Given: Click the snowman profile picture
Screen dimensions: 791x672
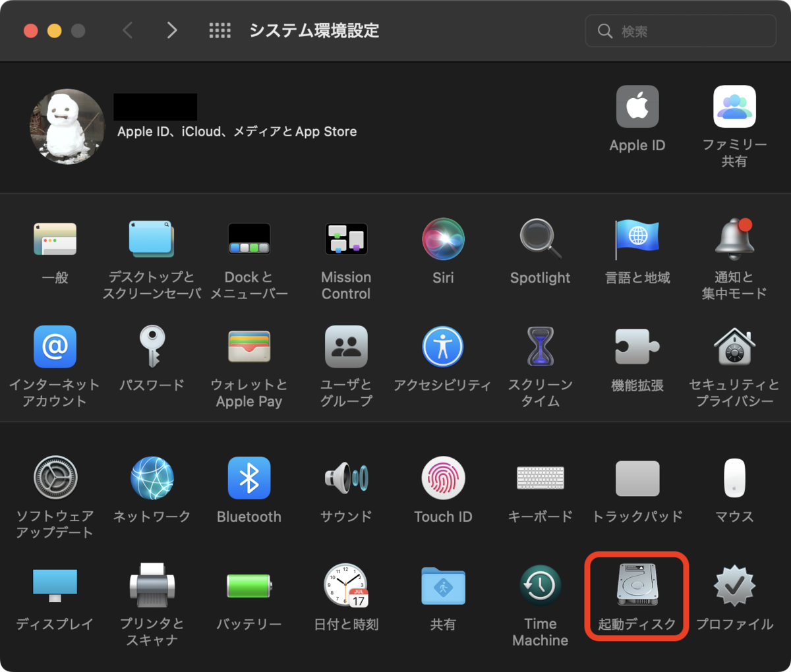Looking at the screenshot, I should [67, 126].
